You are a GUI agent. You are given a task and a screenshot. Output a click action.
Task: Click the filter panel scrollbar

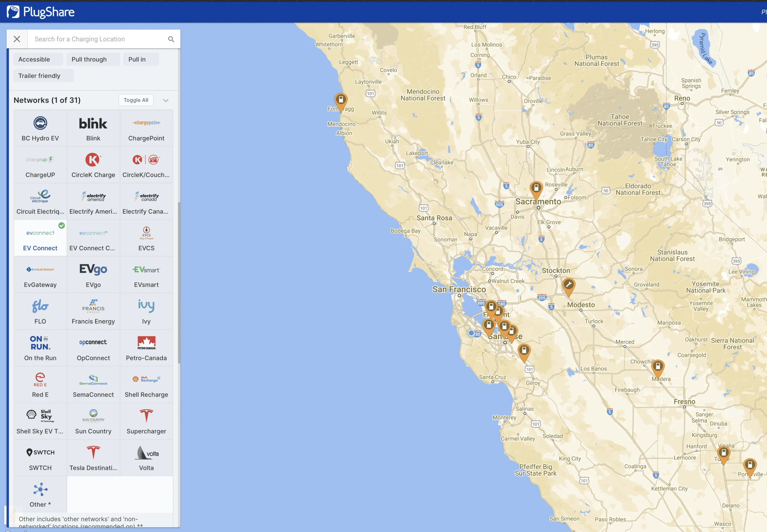179,283
